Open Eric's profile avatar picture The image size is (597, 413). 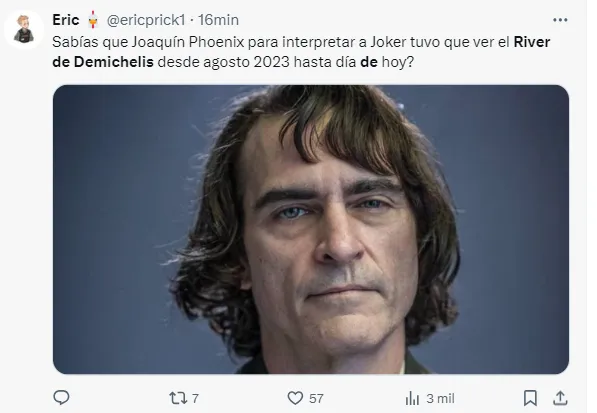click(24, 29)
